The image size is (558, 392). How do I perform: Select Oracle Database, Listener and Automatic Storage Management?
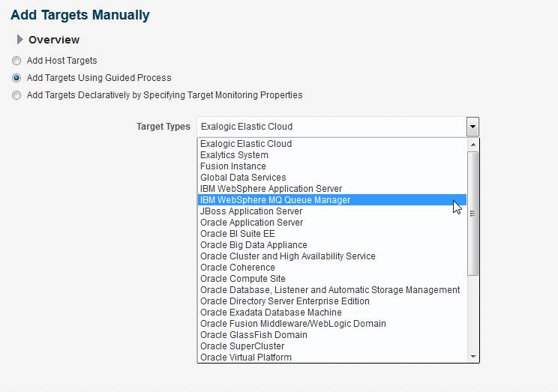[332, 290]
